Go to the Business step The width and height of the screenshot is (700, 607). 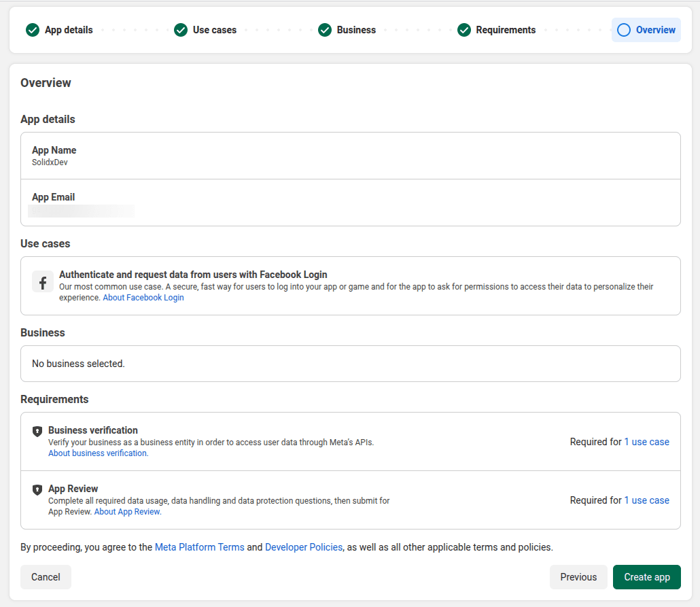click(356, 30)
